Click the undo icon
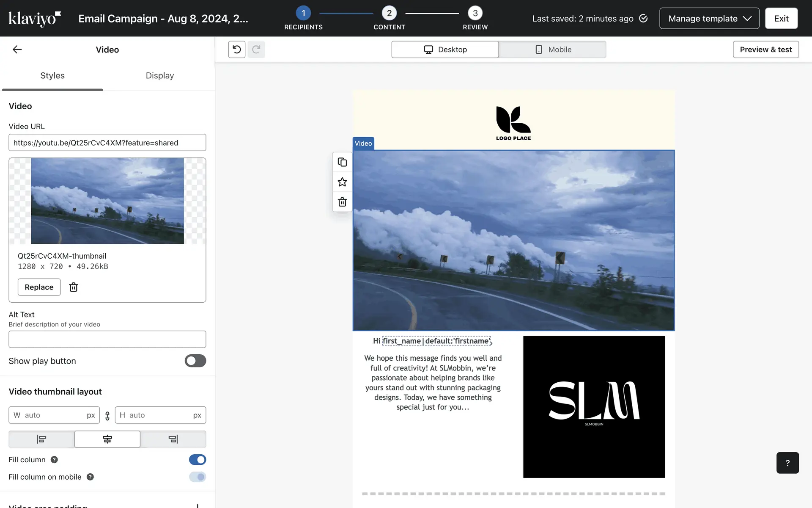 tap(237, 50)
